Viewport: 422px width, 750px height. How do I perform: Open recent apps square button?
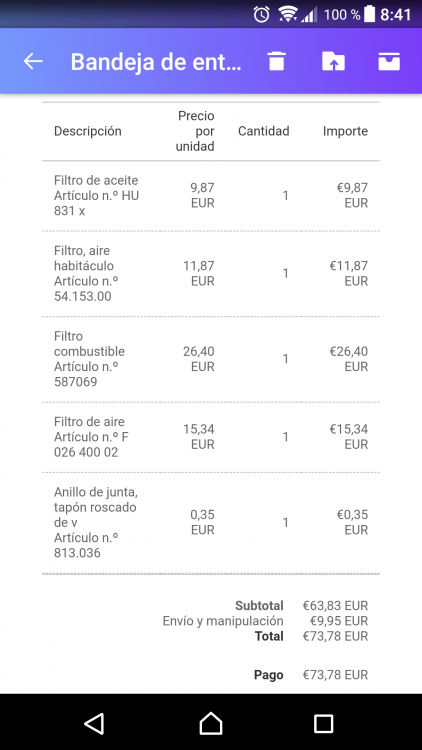[x=323, y=723]
